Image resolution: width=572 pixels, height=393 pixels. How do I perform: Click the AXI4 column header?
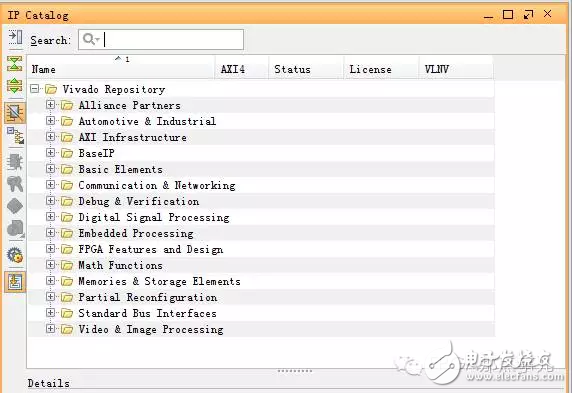(242, 67)
